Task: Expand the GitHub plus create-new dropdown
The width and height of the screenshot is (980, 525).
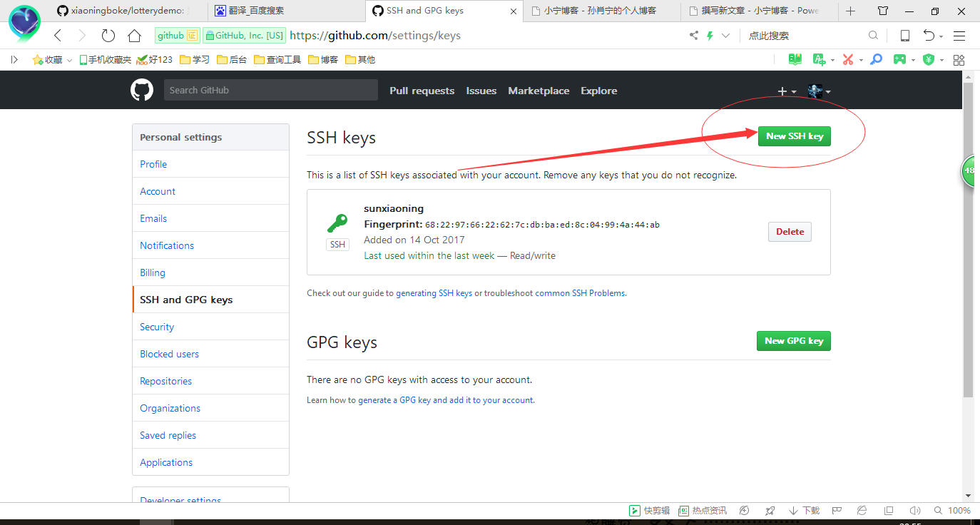Action: coord(787,91)
